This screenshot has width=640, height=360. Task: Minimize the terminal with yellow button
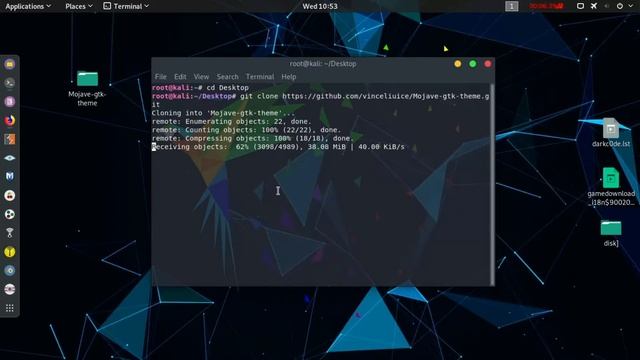click(x=458, y=64)
